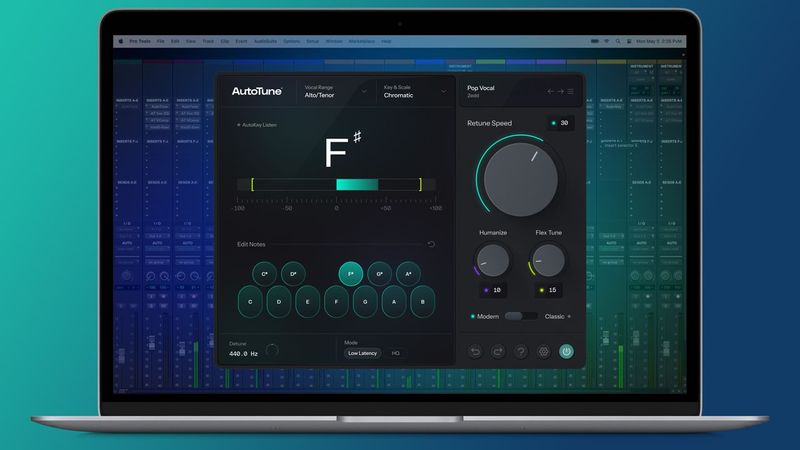Switch the Modern/Classic toggle

pos(520,316)
